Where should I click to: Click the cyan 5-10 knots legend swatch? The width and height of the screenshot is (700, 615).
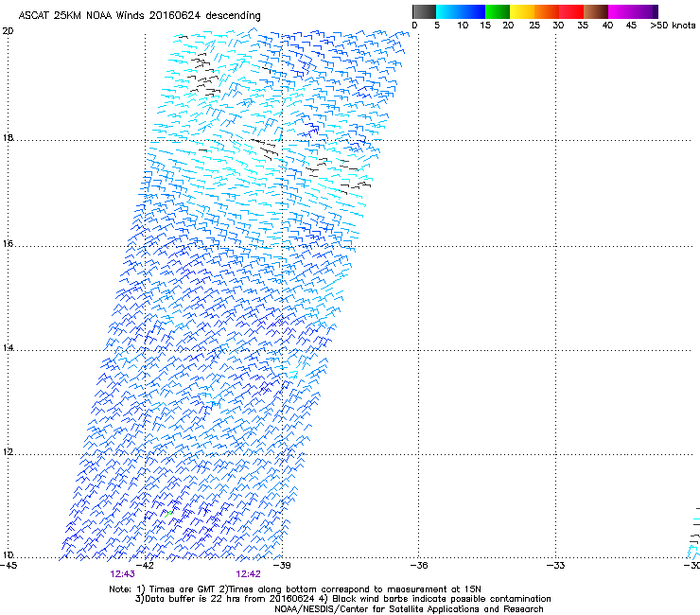[448, 11]
